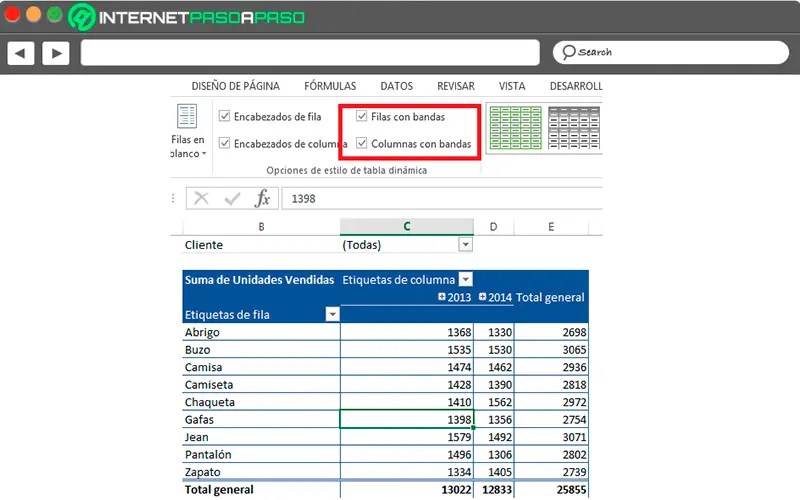
Task: Uncheck Filas con bandas checkbox
Action: (362, 116)
